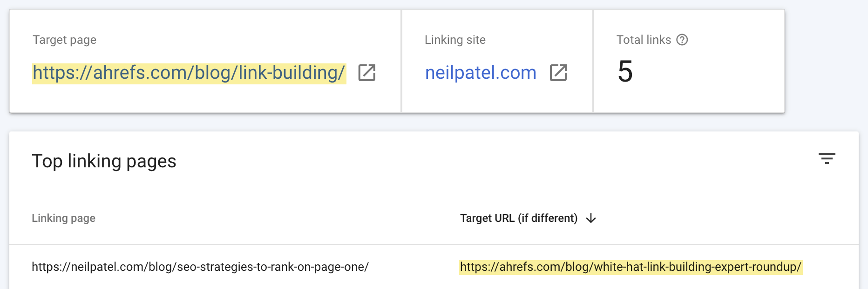This screenshot has width=868, height=289.
Task: Click the Linking site card label
Action: 455,40
